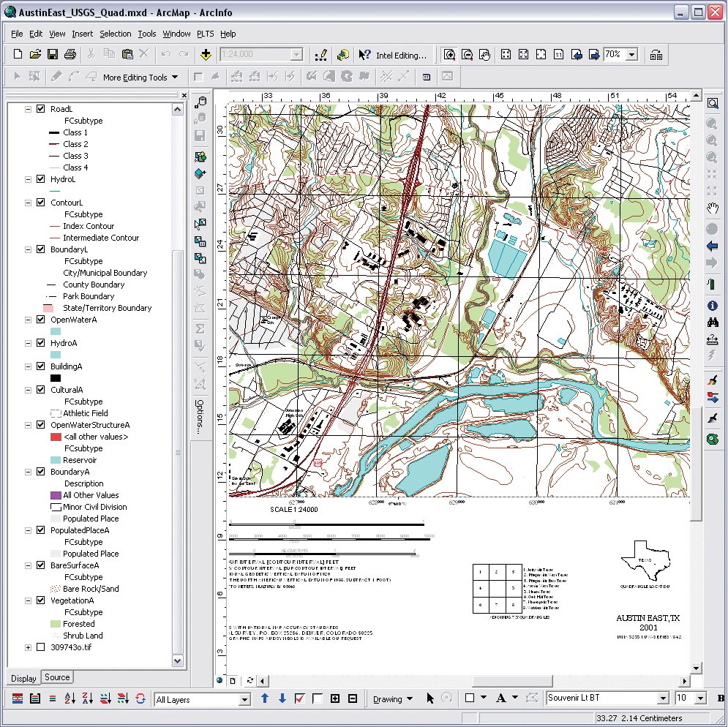Click the Forested green symbol swatch
The width and height of the screenshot is (728, 727).
tap(55, 624)
